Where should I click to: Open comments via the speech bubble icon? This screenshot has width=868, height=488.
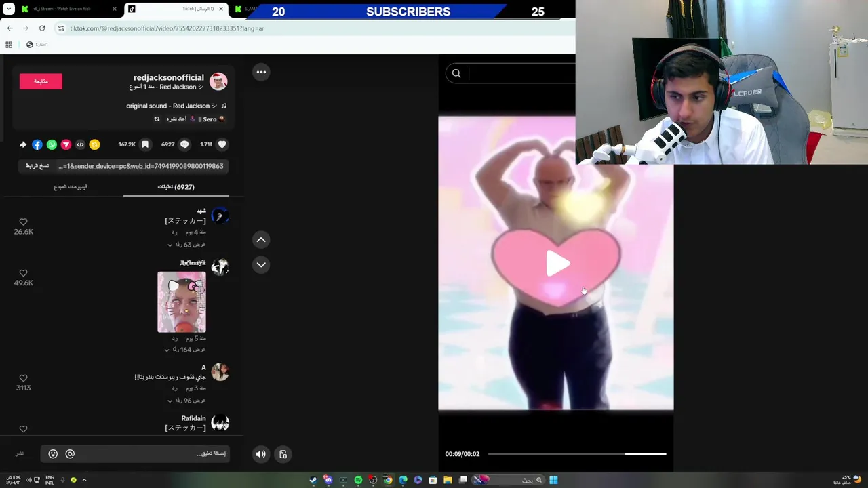[x=184, y=144]
